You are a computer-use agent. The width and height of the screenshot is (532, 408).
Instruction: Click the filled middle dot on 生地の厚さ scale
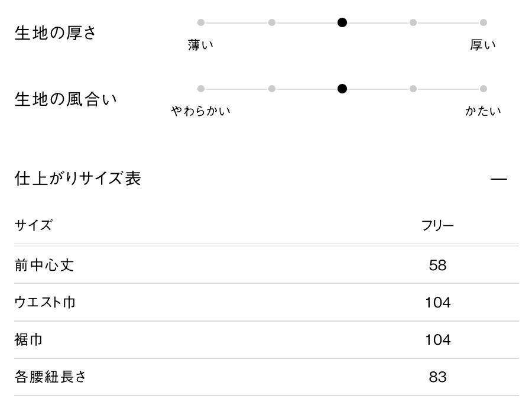coord(342,22)
